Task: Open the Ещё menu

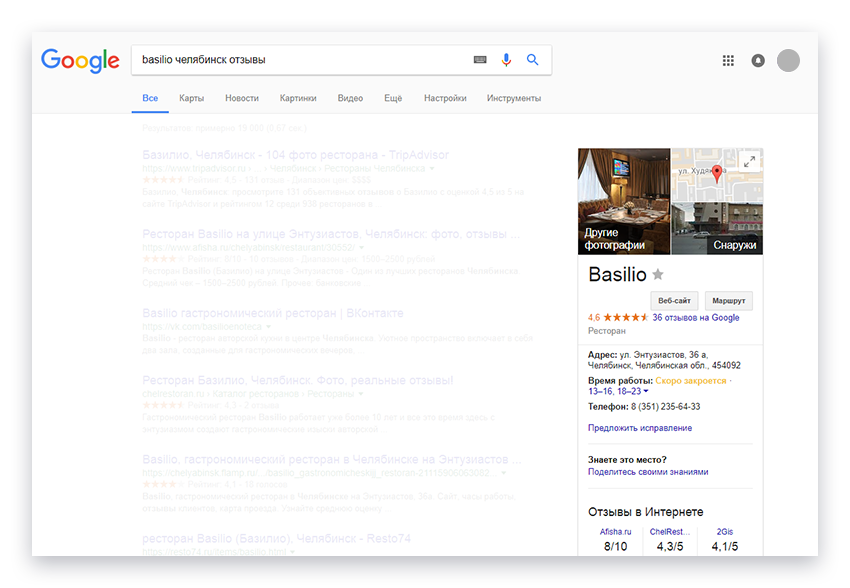Action: tap(393, 98)
